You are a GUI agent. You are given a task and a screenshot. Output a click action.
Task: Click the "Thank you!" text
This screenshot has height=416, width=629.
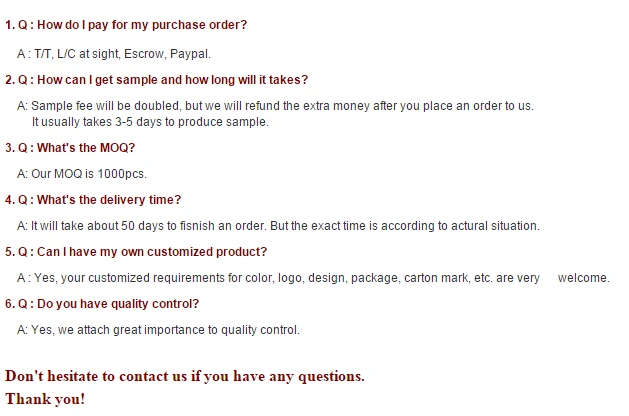(45, 399)
